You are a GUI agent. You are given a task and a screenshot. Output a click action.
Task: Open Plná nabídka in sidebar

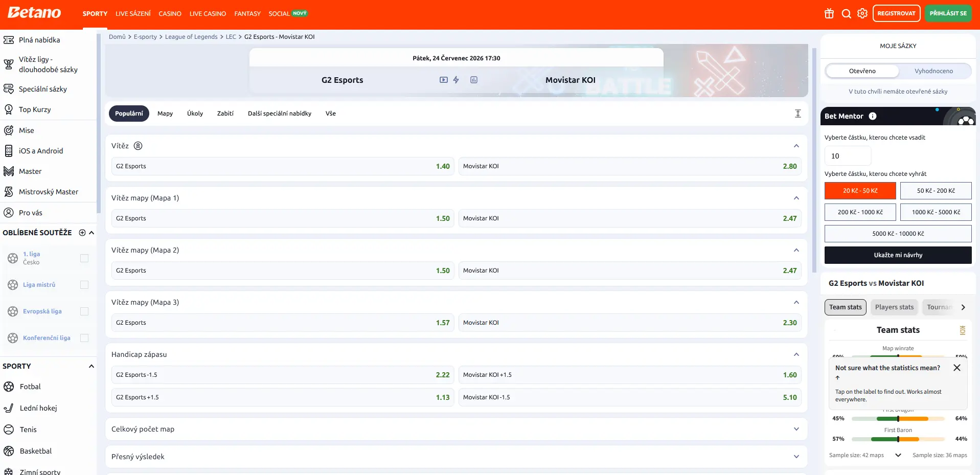[x=39, y=40]
